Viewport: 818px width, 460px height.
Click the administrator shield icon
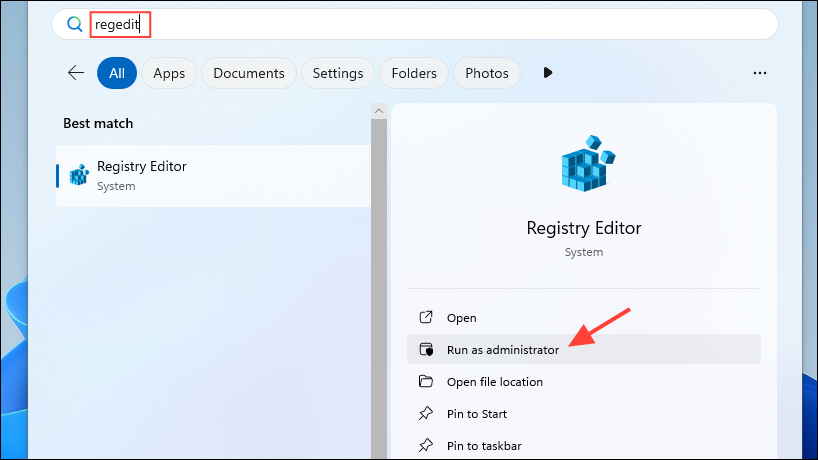tap(426, 349)
